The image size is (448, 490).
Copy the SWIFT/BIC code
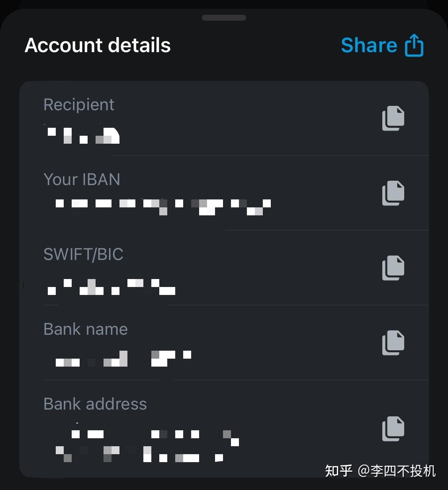(x=393, y=267)
